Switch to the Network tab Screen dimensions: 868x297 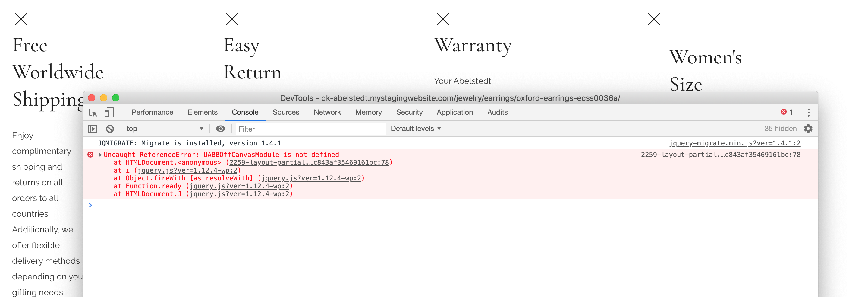point(327,112)
